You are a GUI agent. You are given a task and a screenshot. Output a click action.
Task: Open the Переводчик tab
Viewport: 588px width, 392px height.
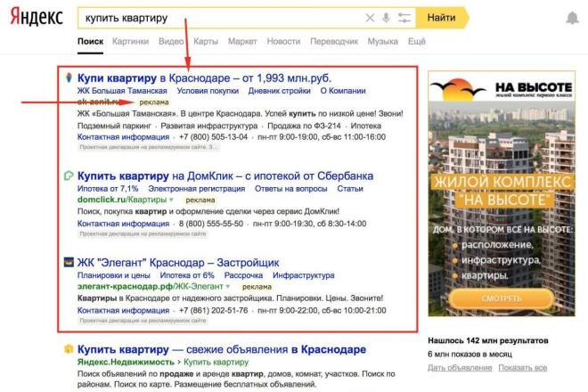(334, 42)
